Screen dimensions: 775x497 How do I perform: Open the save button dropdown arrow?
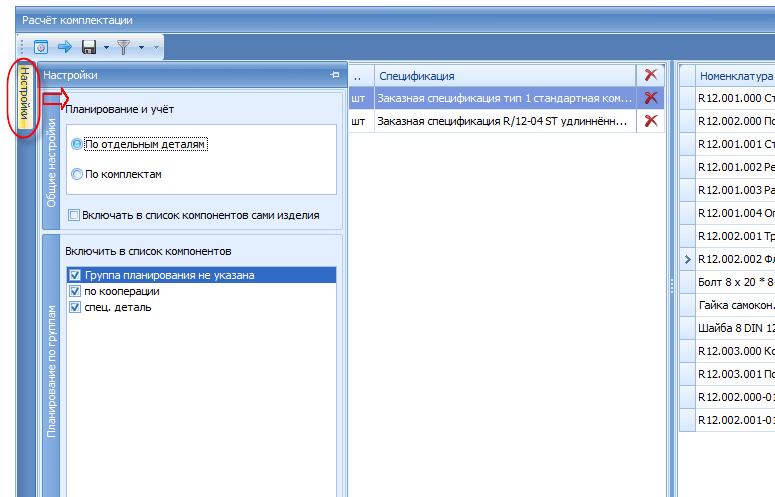coord(106,47)
